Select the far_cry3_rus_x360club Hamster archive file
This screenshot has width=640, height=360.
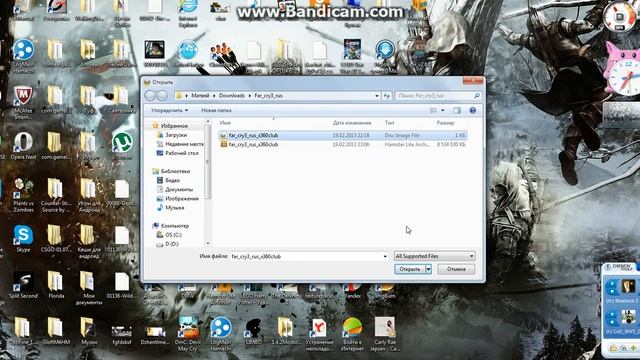pyautogui.click(x=343, y=144)
